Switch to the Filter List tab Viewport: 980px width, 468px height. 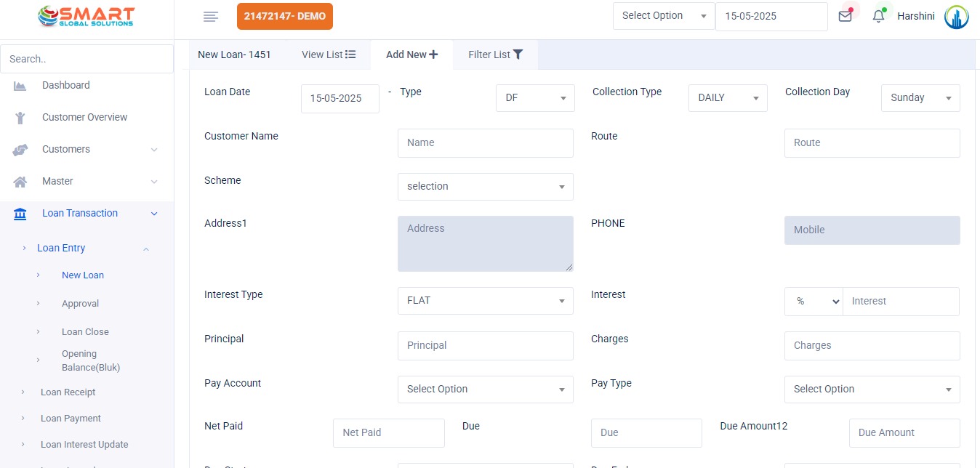[495, 55]
